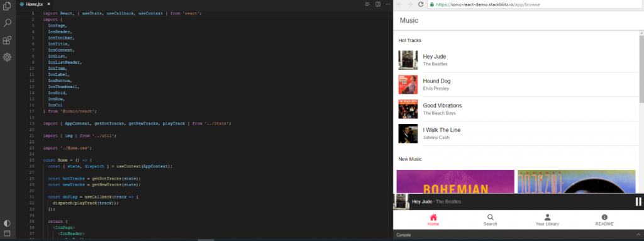The height and width of the screenshot is (241, 644).
Task: Open the Good Vibrations track
Action: pyautogui.click(x=518, y=109)
